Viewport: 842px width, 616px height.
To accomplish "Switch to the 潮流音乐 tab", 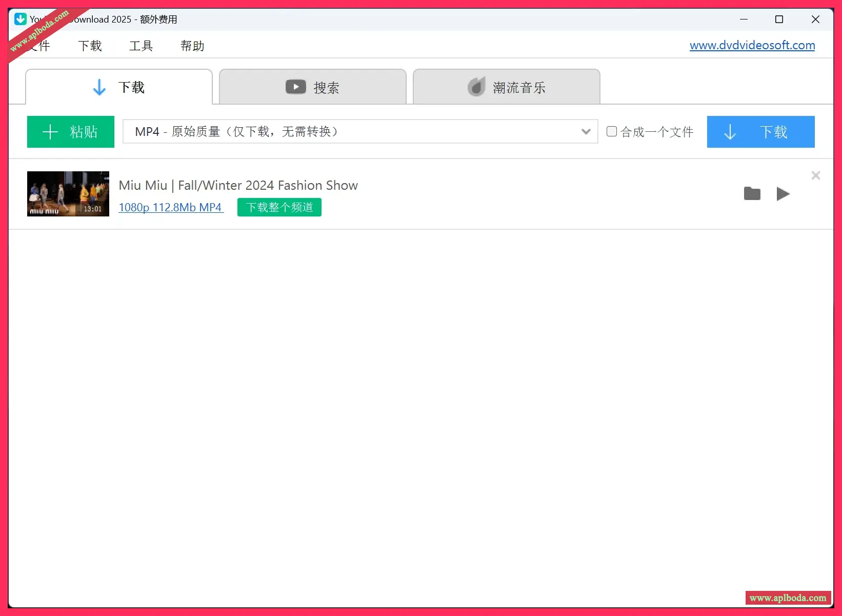I will pyautogui.click(x=507, y=87).
